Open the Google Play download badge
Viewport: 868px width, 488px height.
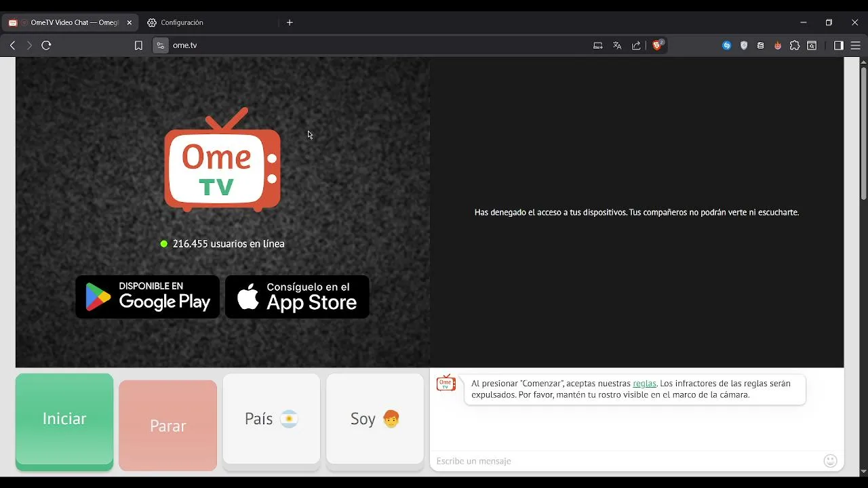pos(148,297)
